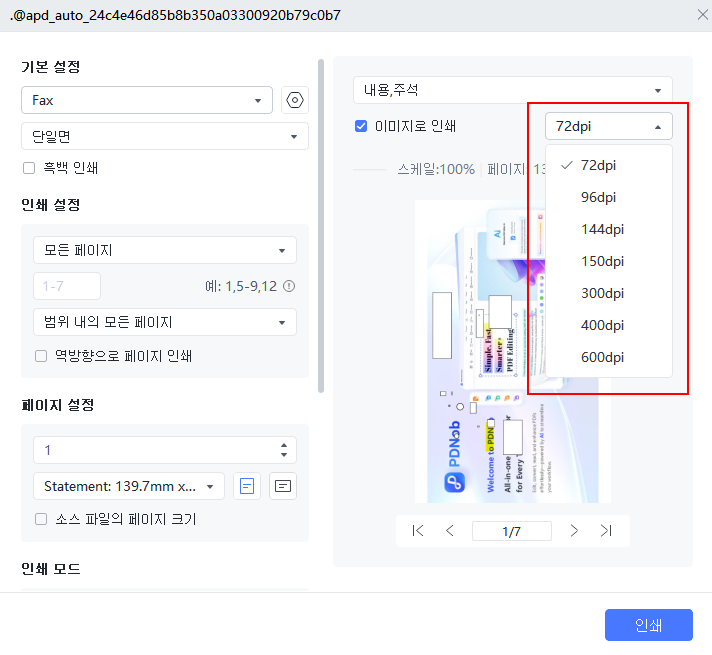Enable 역방향으로 페이지 인쇄 checkbox

coord(41,356)
